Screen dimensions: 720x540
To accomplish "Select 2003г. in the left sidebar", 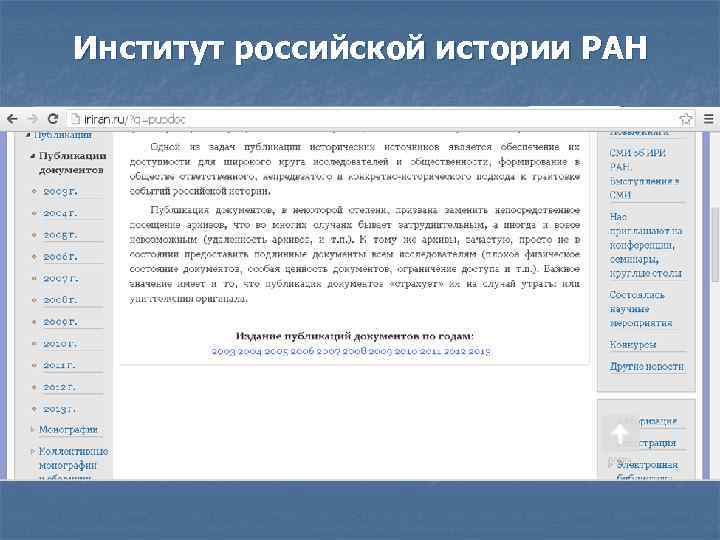I will [x=60, y=191].
